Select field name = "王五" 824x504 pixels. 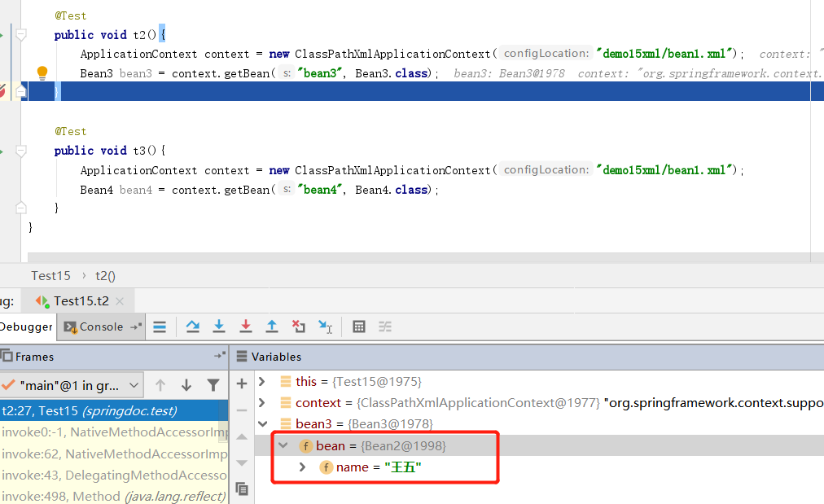click(379, 467)
